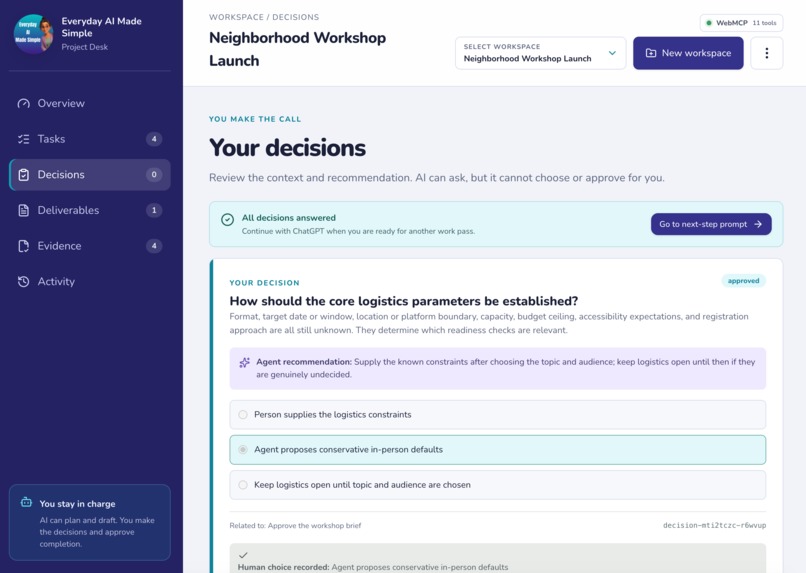Navigate to the Evidence section
The height and width of the screenshot is (573, 806).
90,246
